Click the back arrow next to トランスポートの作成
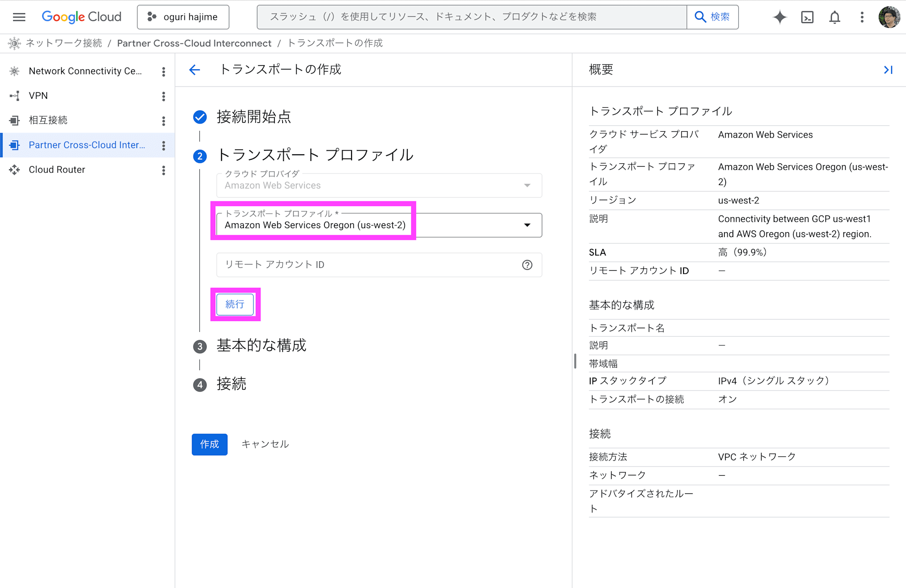Screen dimensions: 906x588 (x=194, y=70)
